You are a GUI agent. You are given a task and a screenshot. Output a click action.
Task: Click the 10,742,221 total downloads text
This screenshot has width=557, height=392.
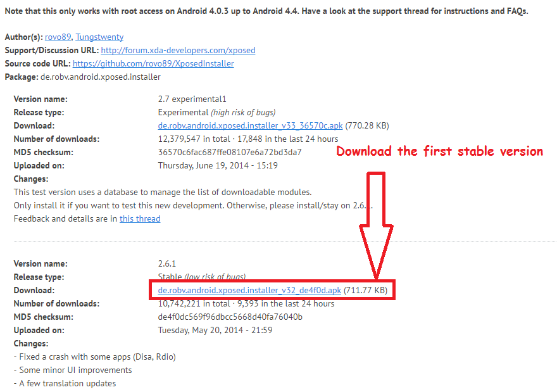click(x=194, y=303)
